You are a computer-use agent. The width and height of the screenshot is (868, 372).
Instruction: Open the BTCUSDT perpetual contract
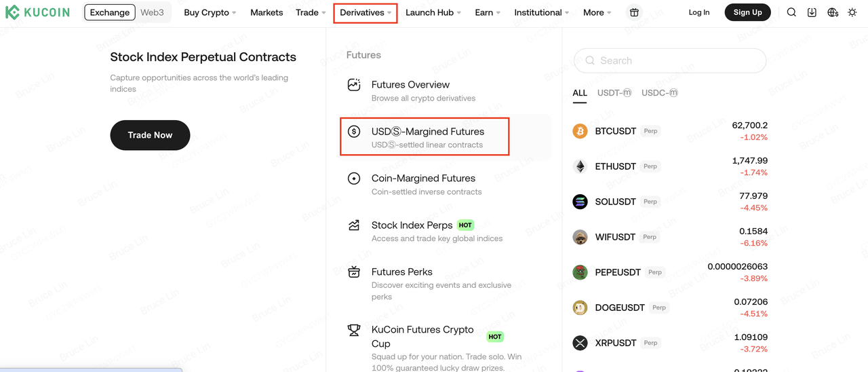tap(670, 131)
